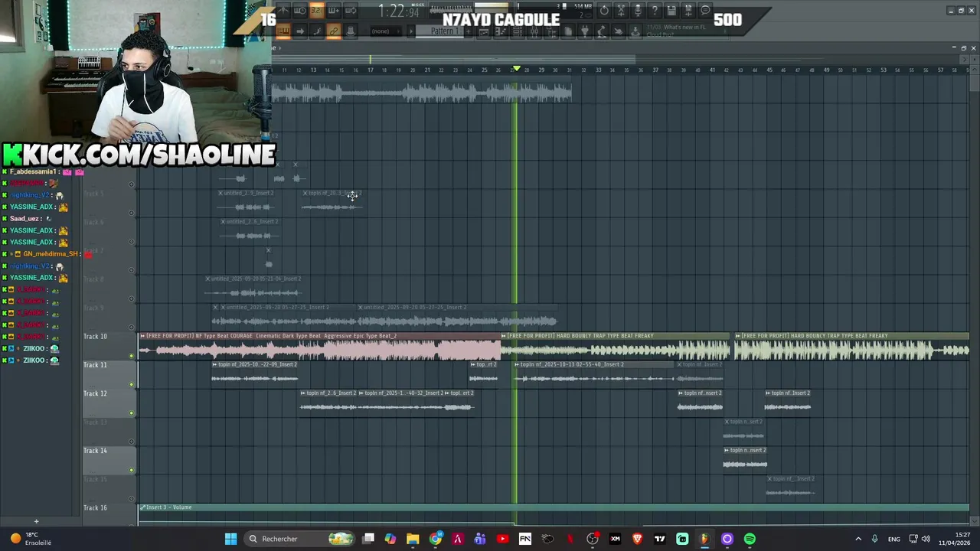Click the playhead marker on the timeline ruler

click(x=517, y=69)
